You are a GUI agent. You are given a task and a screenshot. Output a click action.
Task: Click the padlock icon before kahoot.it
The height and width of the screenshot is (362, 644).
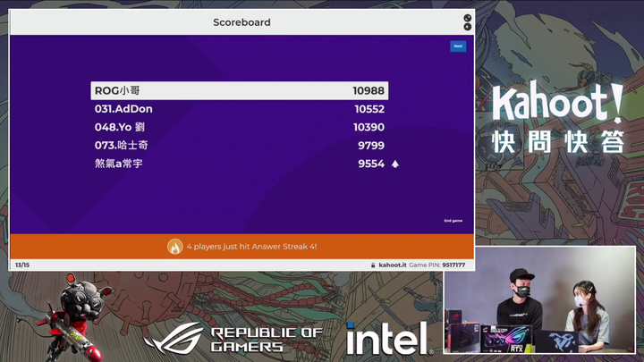coord(373,265)
